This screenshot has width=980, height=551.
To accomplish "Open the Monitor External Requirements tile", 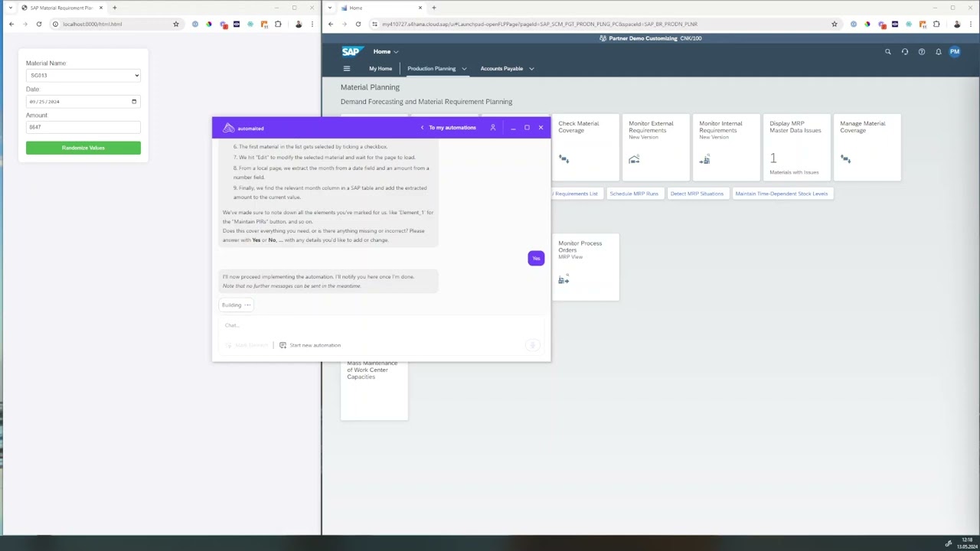I will [x=656, y=147].
